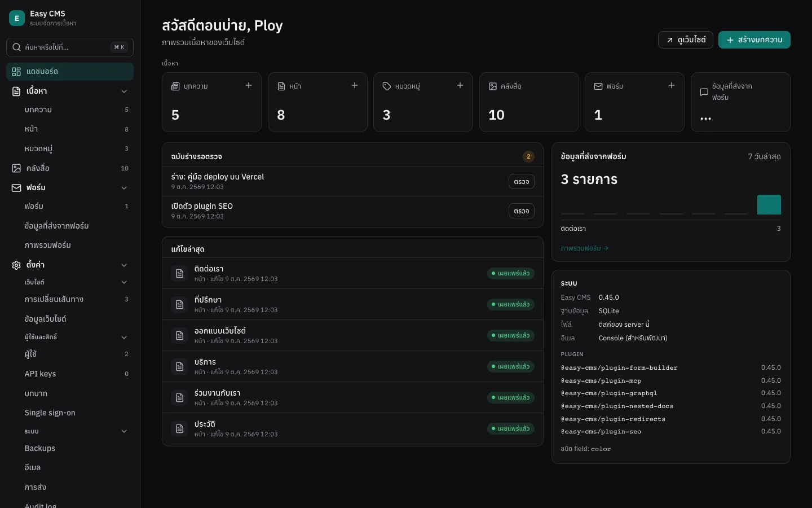812x508 pixels.
Task: Open Backups in the sidebar
Action: pyautogui.click(x=70, y=448)
